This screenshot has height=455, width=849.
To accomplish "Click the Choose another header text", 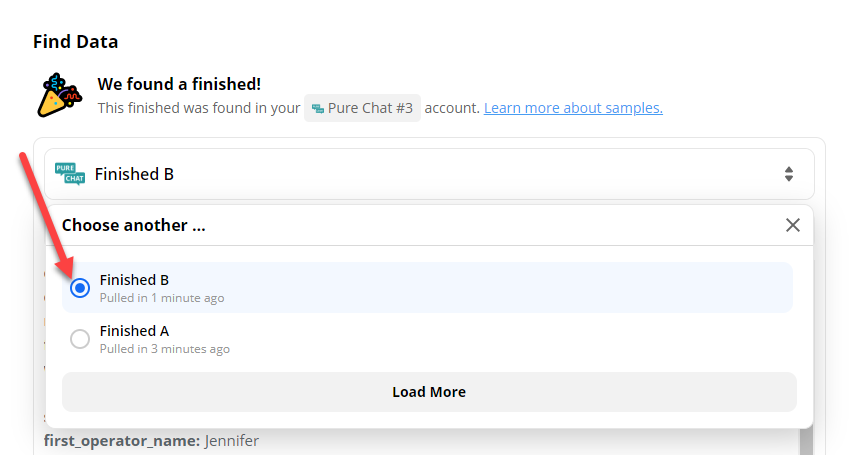I will [134, 225].
